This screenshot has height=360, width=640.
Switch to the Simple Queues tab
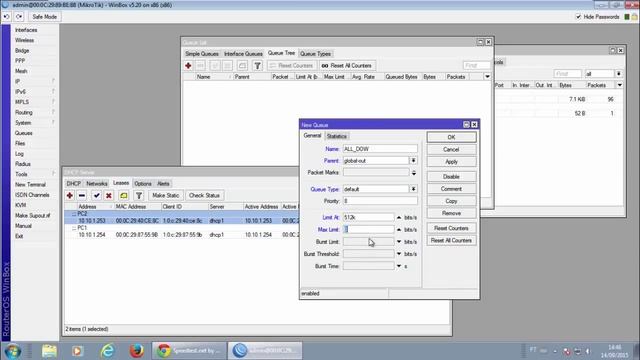[202, 54]
